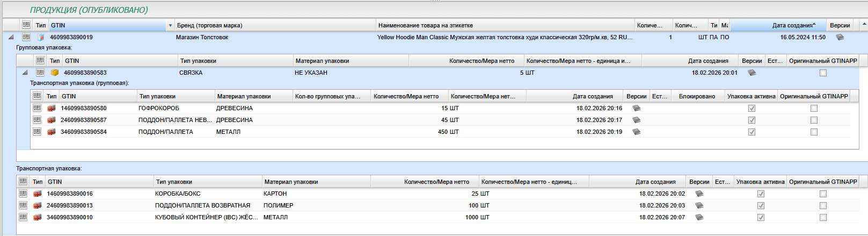This screenshot has height=236, width=868.
Task: Toggle Упаковка активна checkbox for КОРОБКА/БОКС row
Action: coord(761,194)
